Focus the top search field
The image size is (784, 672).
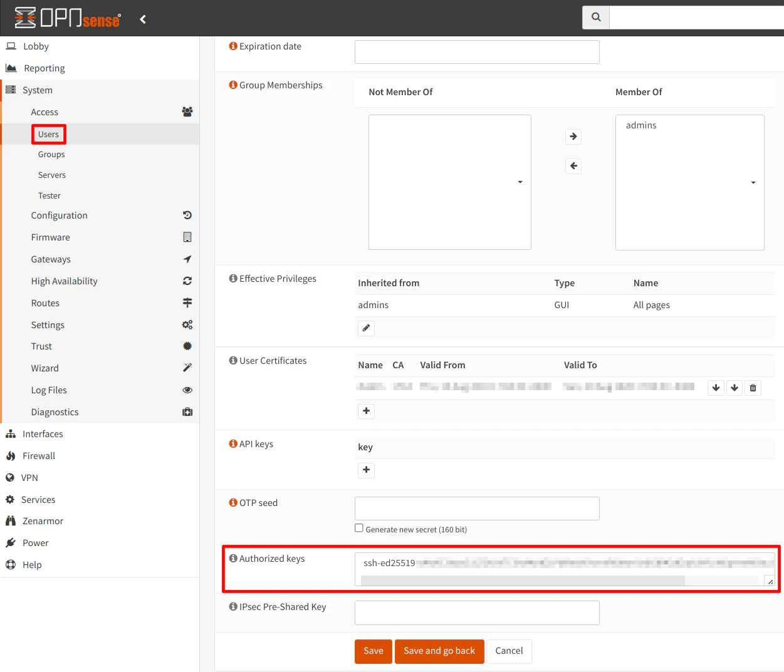click(x=696, y=18)
